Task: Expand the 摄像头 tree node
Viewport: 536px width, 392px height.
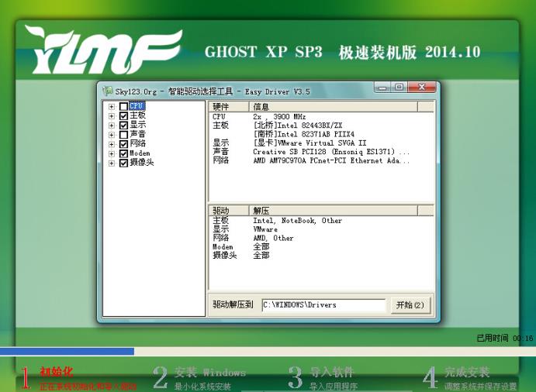Action: point(112,163)
